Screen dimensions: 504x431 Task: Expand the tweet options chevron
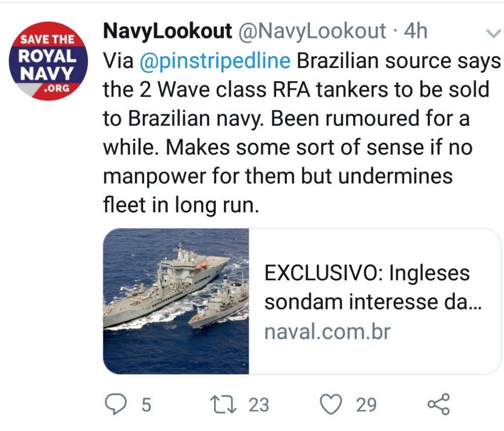pos(493,34)
